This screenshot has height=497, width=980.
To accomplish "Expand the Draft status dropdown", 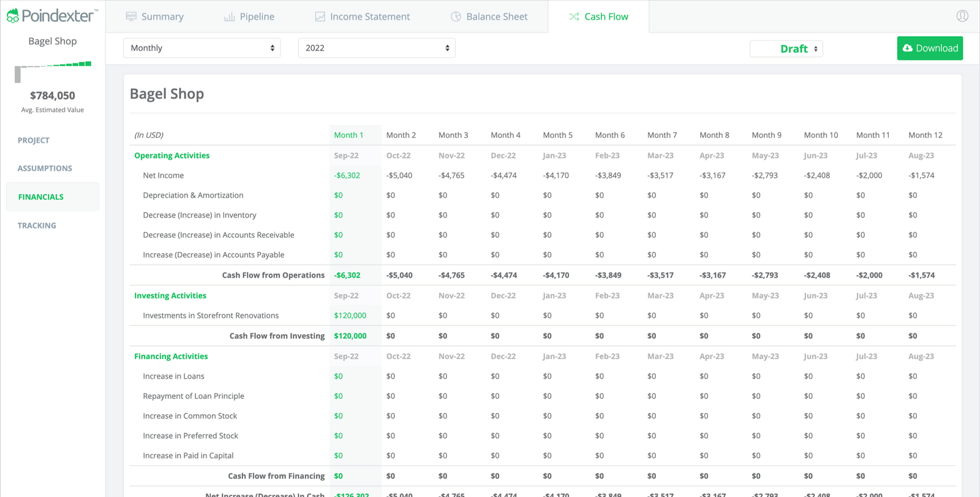I will 786,49.
